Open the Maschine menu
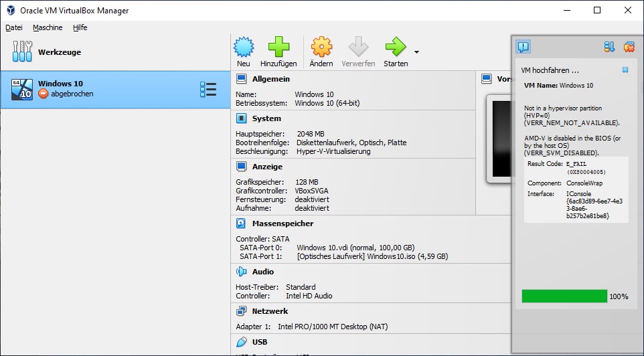 (48, 27)
